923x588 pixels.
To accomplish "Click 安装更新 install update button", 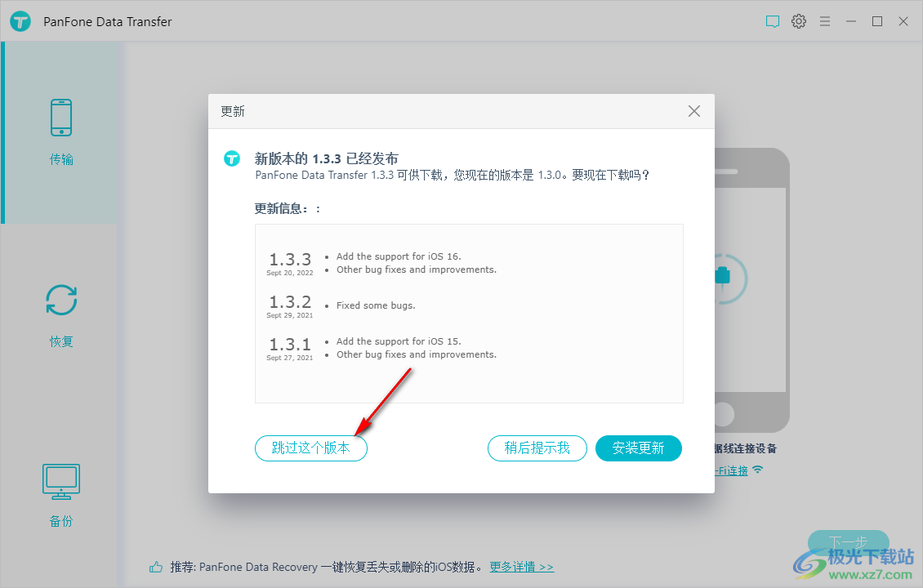I will [639, 448].
